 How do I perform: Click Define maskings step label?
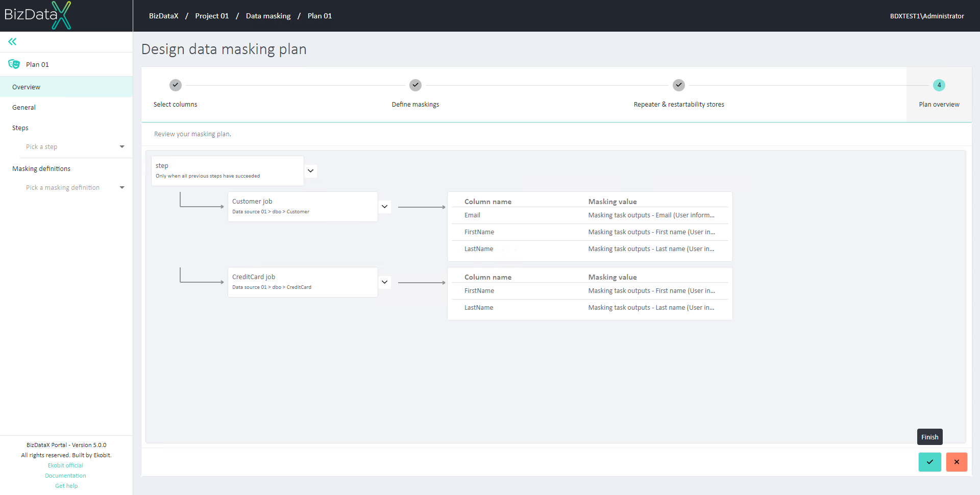415,105
